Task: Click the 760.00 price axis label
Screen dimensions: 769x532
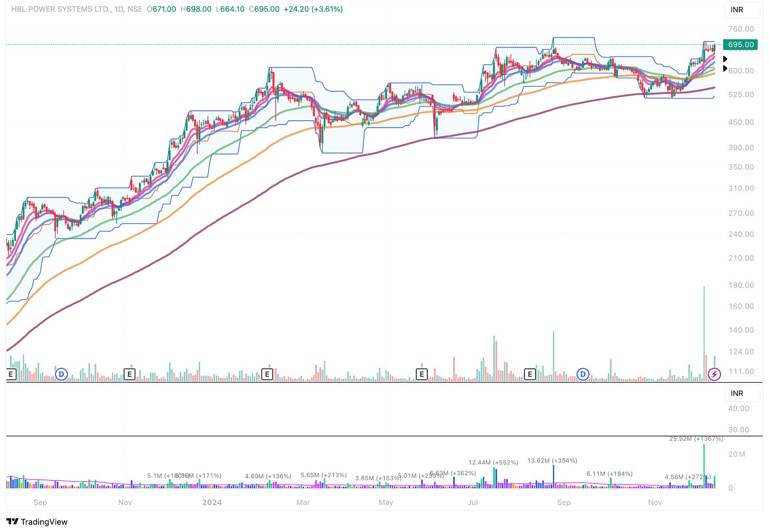Action: [741, 29]
